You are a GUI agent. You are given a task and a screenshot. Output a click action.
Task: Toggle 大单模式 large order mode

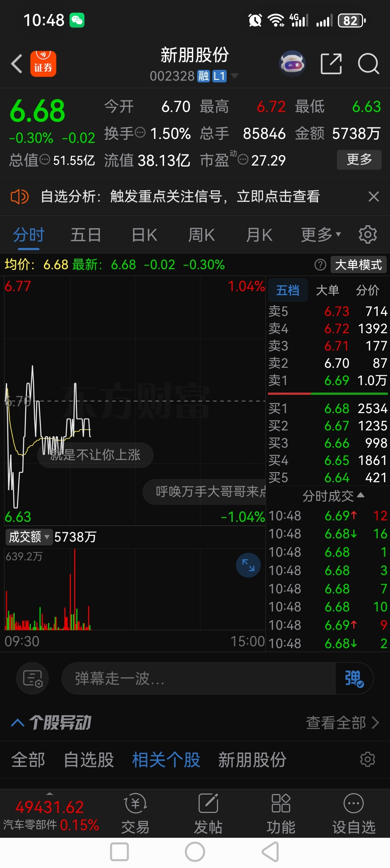(x=358, y=265)
